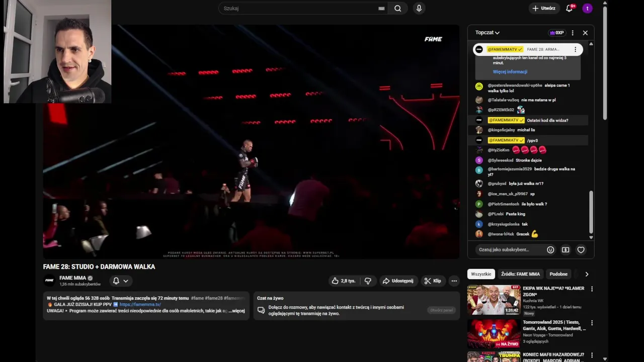Click avatar of @krzysiugolonka in chat
This screenshot has height=362, width=644.
point(479,224)
